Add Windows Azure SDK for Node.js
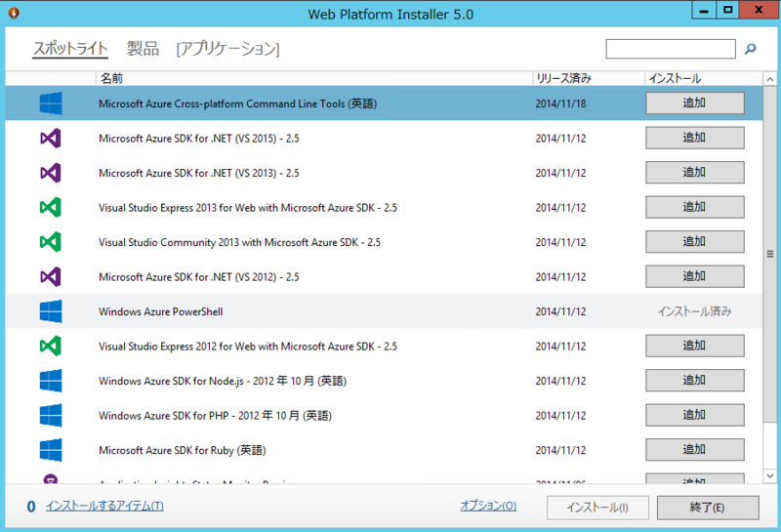 [x=695, y=380]
